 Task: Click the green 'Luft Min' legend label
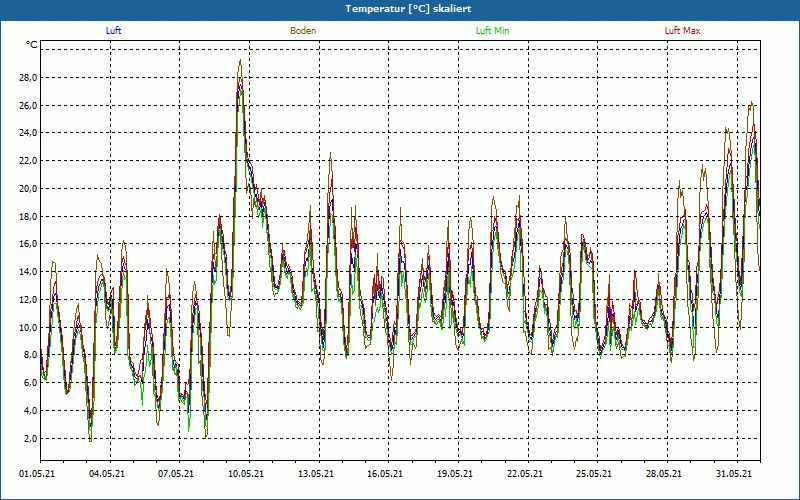pos(492,31)
